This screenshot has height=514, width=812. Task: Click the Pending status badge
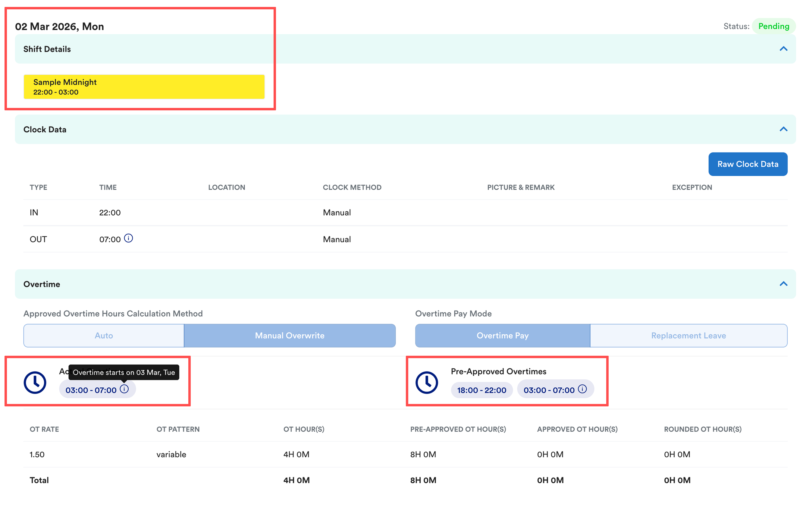click(773, 26)
